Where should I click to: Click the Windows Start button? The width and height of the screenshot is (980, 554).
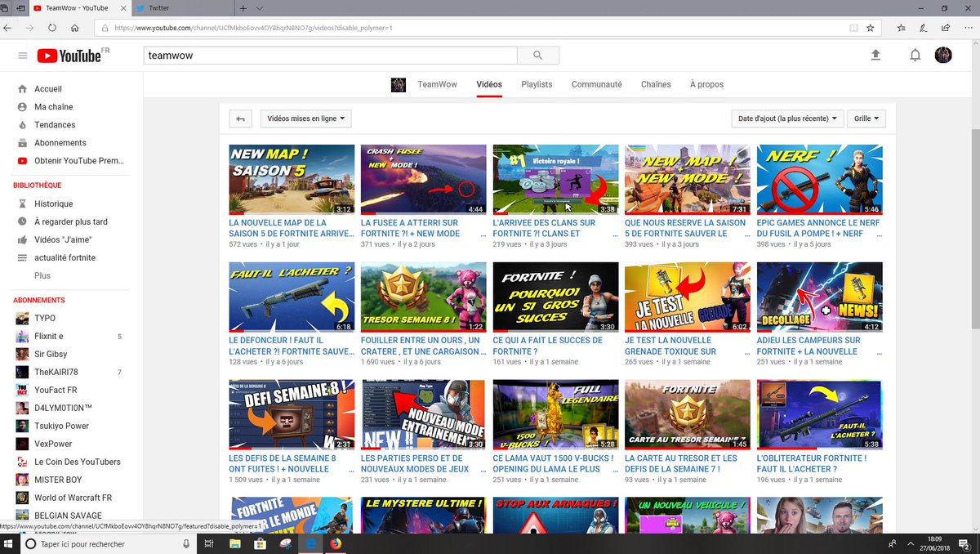[9, 543]
